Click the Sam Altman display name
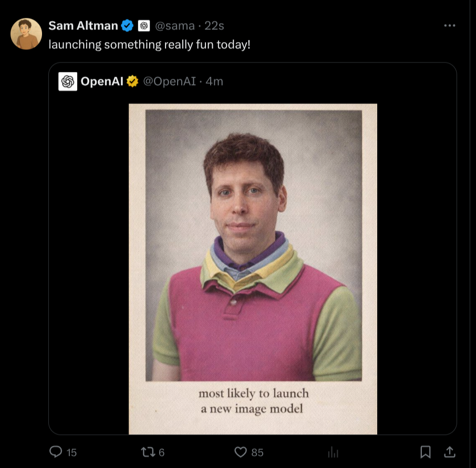Screen dimensions: 476x468 [83, 25]
